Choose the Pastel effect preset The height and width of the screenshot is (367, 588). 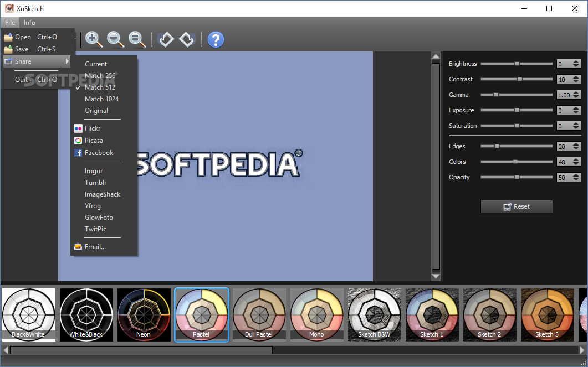click(x=201, y=314)
